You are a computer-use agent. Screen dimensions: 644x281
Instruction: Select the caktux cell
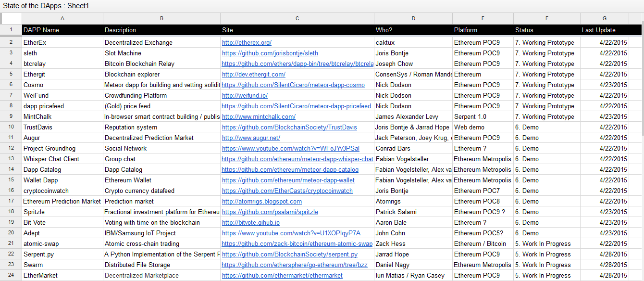[413, 42]
